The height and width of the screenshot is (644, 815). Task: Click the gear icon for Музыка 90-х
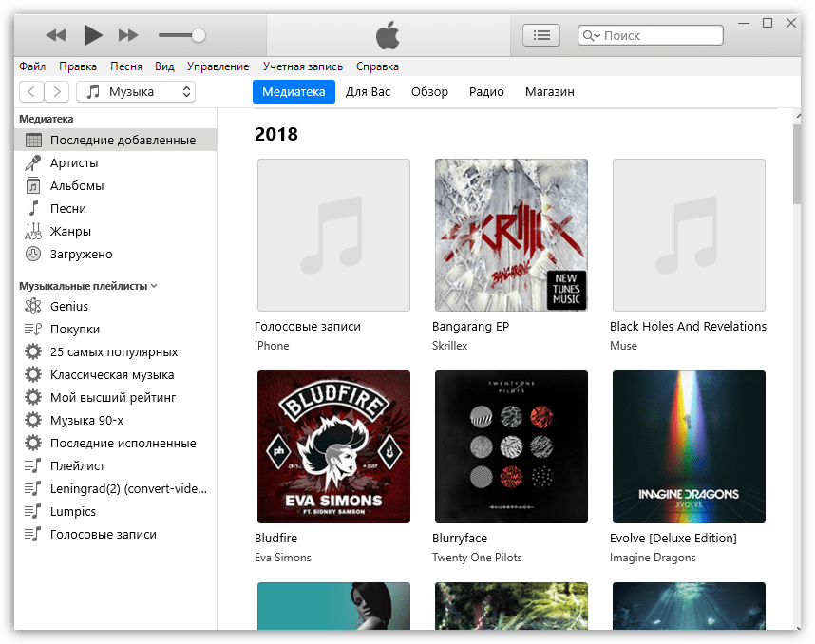tap(33, 420)
